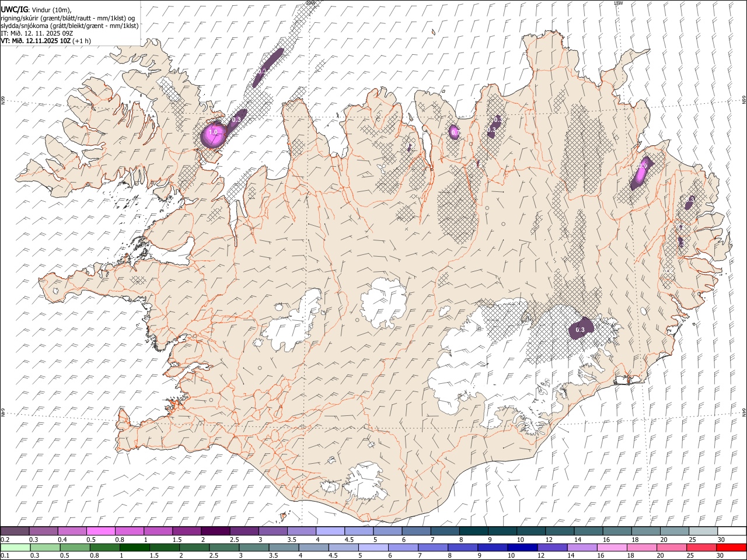Select bottom legend swatch from 8 to 9
Screen dimensions: 747x560
point(463,547)
